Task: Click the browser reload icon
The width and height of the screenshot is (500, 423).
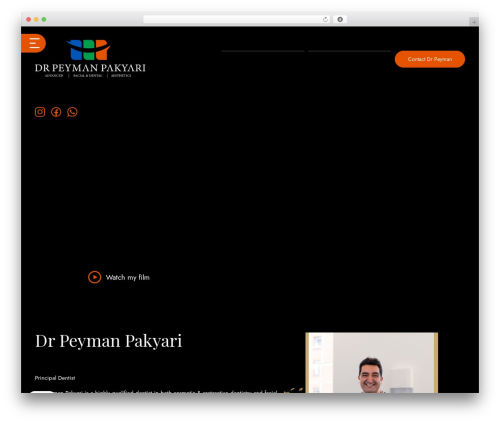Action: (325, 19)
